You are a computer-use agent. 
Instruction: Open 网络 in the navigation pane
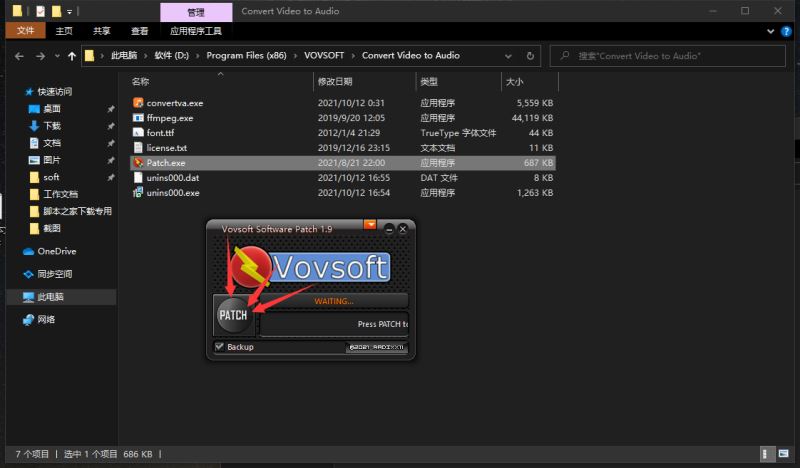point(46,319)
